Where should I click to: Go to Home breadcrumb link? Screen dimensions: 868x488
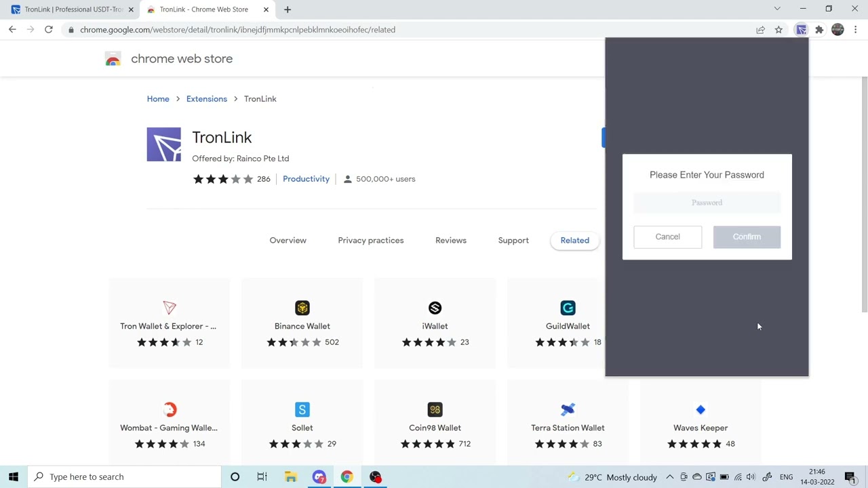pyautogui.click(x=158, y=99)
